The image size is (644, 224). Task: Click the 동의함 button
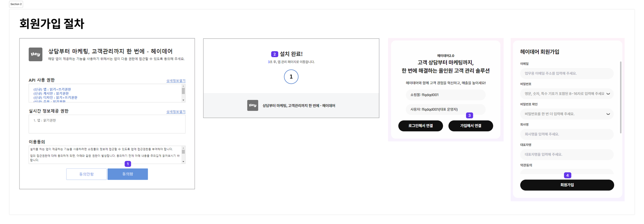128,174
